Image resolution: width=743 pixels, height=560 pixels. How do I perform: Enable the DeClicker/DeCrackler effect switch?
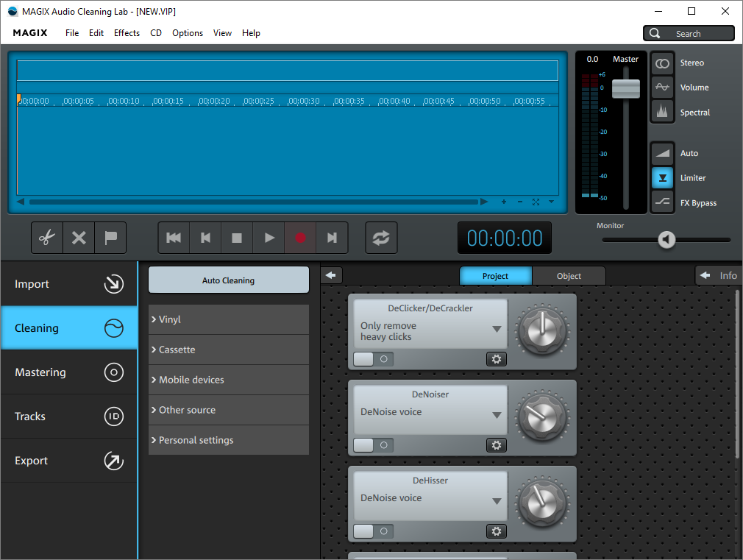click(x=374, y=359)
